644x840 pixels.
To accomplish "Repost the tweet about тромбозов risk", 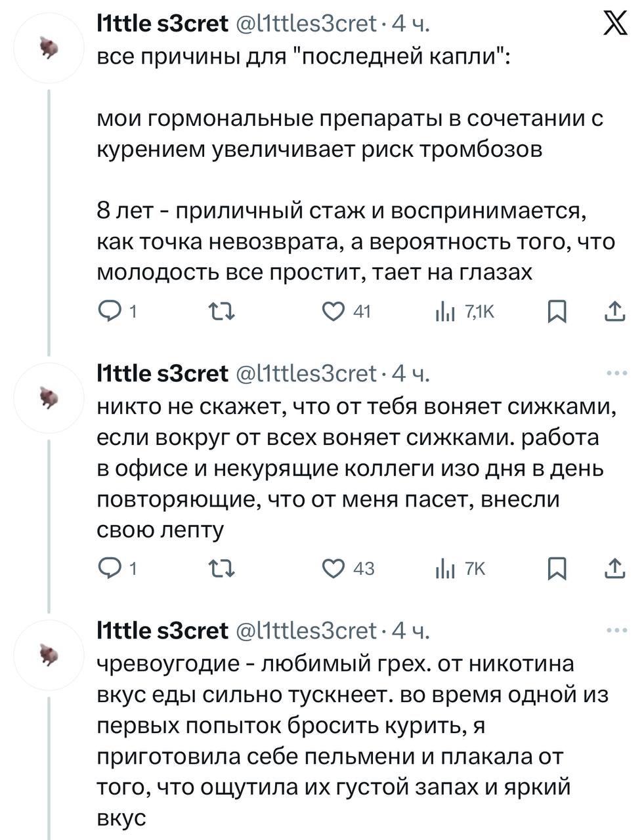I will tap(223, 312).
